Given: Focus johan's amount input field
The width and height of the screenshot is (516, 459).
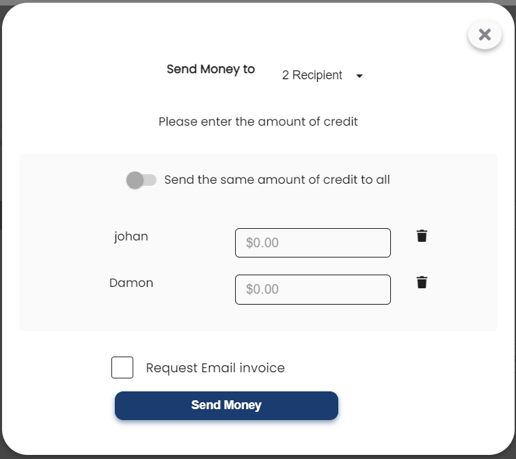Looking at the screenshot, I should click(313, 243).
